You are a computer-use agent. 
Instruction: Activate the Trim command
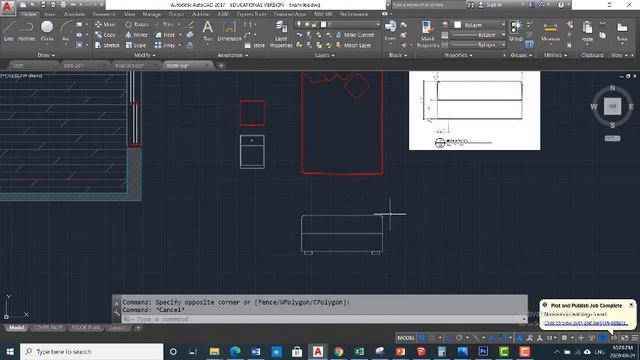164,24
